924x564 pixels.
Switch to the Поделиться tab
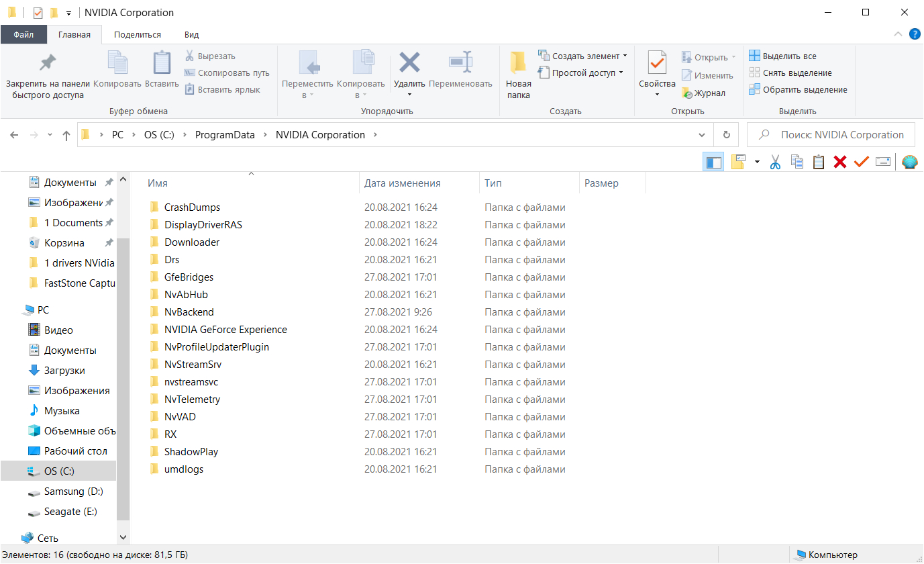(138, 34)
